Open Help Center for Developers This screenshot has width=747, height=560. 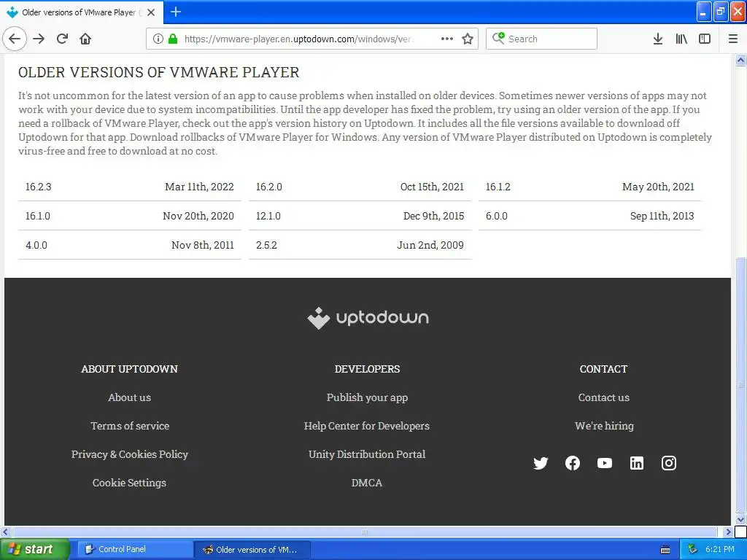[x=367, y=426]
